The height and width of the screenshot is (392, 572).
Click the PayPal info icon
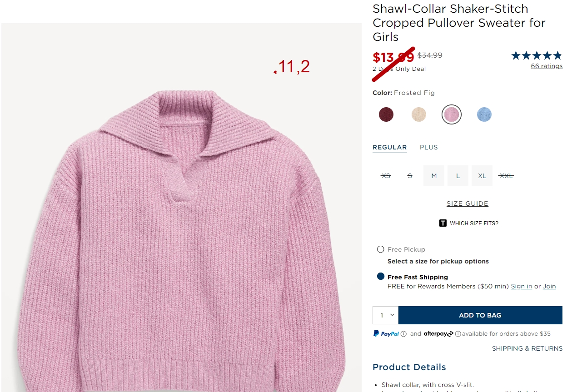coord(403,334)
